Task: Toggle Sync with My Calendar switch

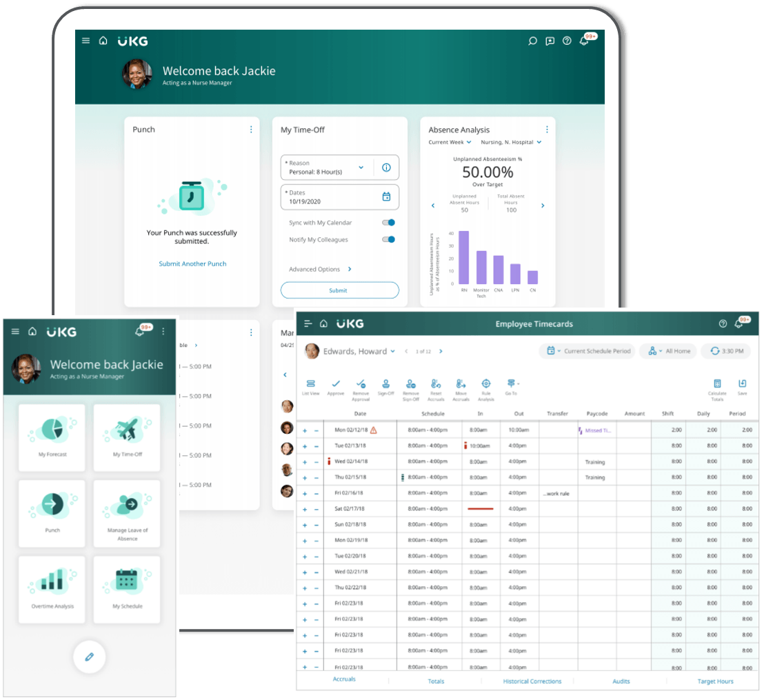Action: pos(389,223)
